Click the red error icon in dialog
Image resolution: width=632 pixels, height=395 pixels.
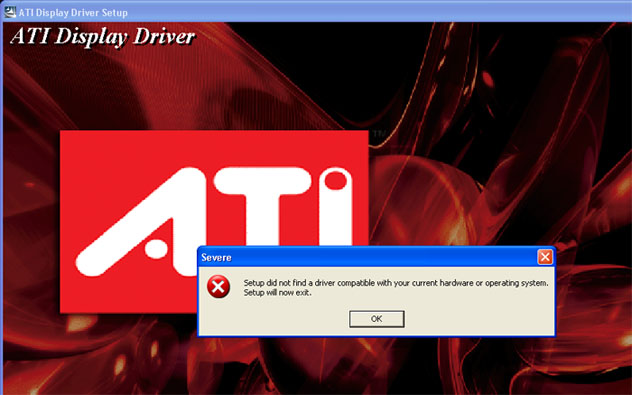[x=218, y=287]
